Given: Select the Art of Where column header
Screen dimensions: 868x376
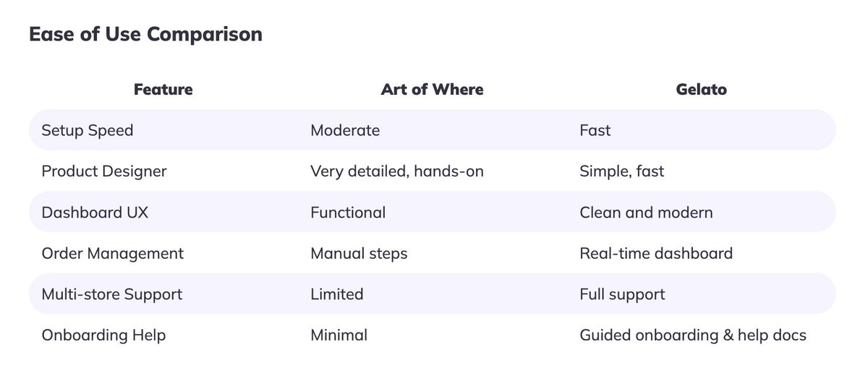Looking at the screenshot, I should click(x=433, y=90).
